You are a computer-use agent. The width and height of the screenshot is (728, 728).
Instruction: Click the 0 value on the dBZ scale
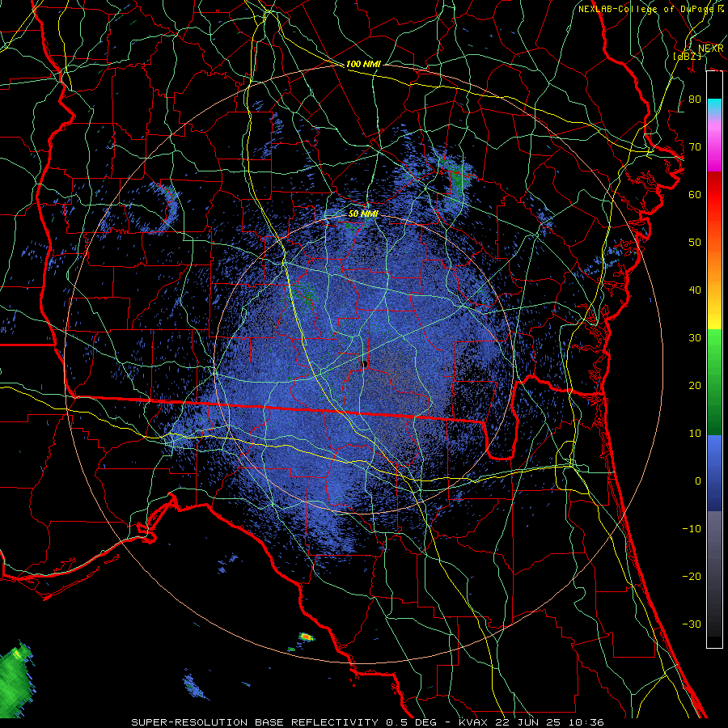click(x=698, y=481)
